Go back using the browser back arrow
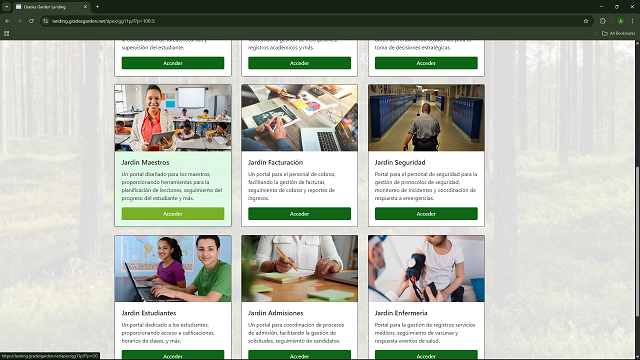Screen dimensions: 640x360 pos(7,21)
